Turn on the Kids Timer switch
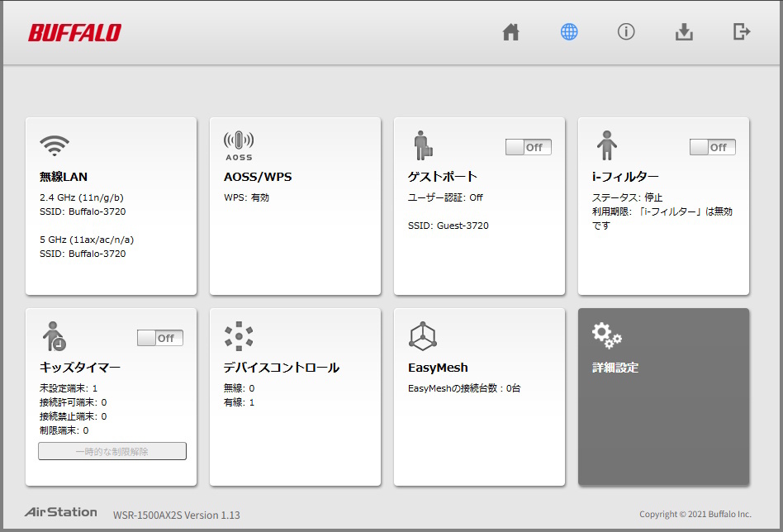 [160, 338]
